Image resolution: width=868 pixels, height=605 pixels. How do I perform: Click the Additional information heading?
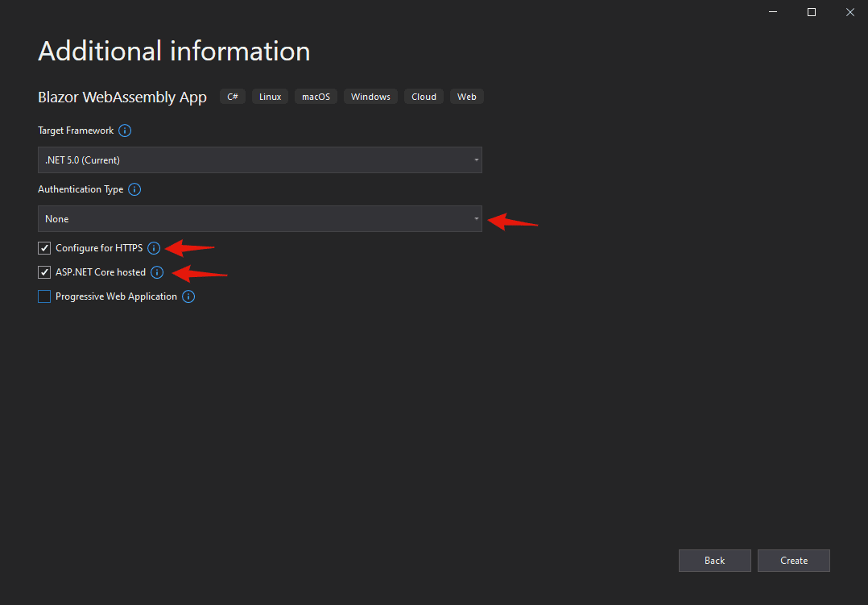coord(174,51)
